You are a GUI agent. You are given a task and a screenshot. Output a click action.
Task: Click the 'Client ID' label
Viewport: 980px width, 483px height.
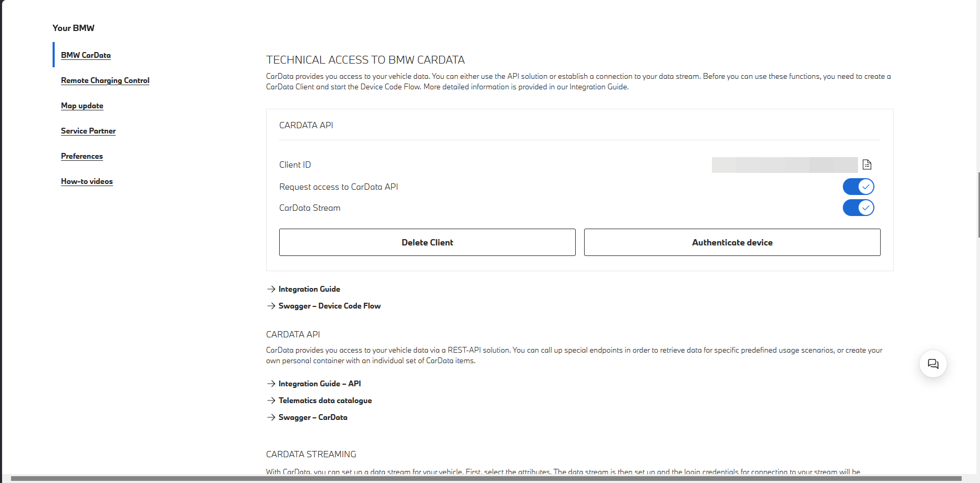coord(295,165)
